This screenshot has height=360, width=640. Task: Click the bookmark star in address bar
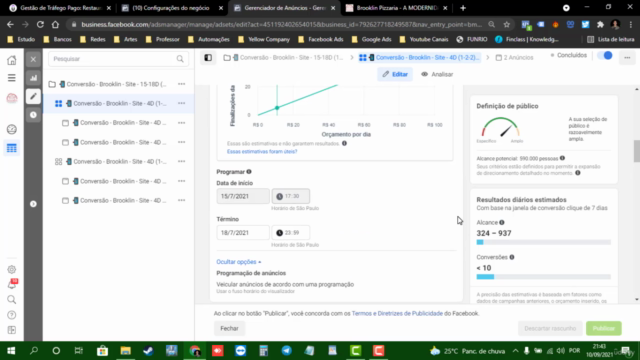(507, 24)
